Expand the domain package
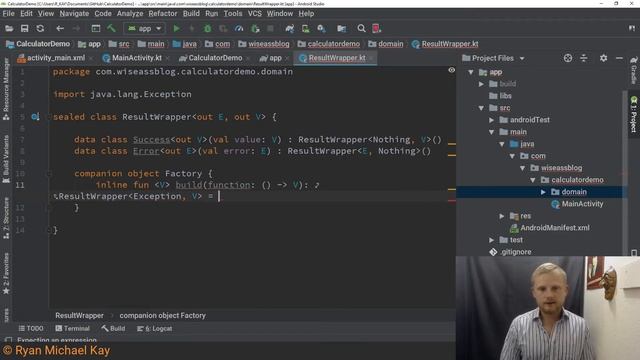This screenshot has width=640, height=360. click(x=543, y=192)
